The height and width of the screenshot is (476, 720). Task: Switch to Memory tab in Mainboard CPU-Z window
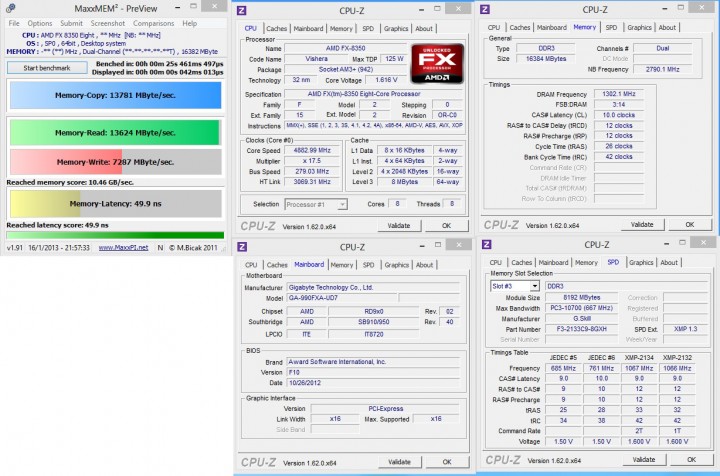342,265
